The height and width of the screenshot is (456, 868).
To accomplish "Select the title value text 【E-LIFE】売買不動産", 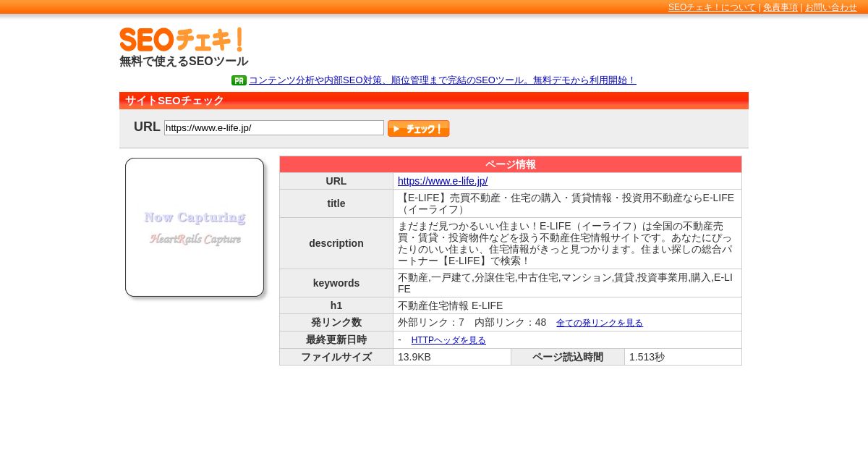I will [x=566, y=203].
